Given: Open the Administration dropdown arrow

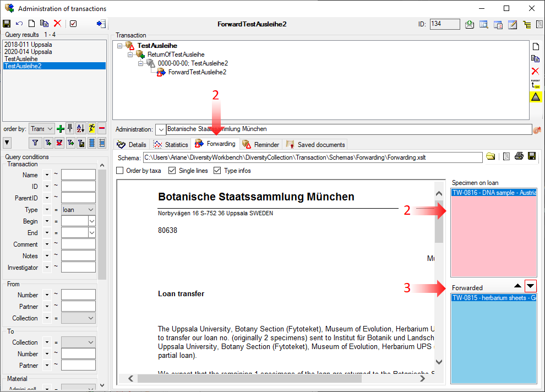Looking at the screenshot, I should [161, 129].
